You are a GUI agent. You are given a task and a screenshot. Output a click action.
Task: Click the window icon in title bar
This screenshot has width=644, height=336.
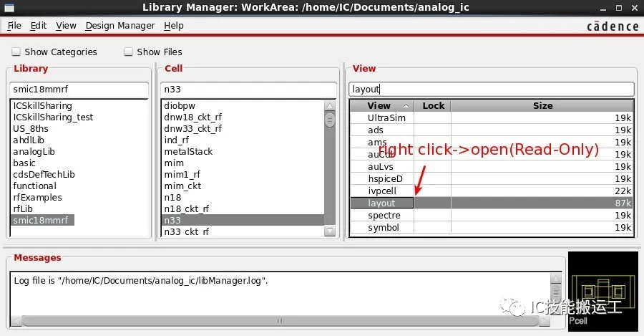pyautogui.click(x=9, y=8)
